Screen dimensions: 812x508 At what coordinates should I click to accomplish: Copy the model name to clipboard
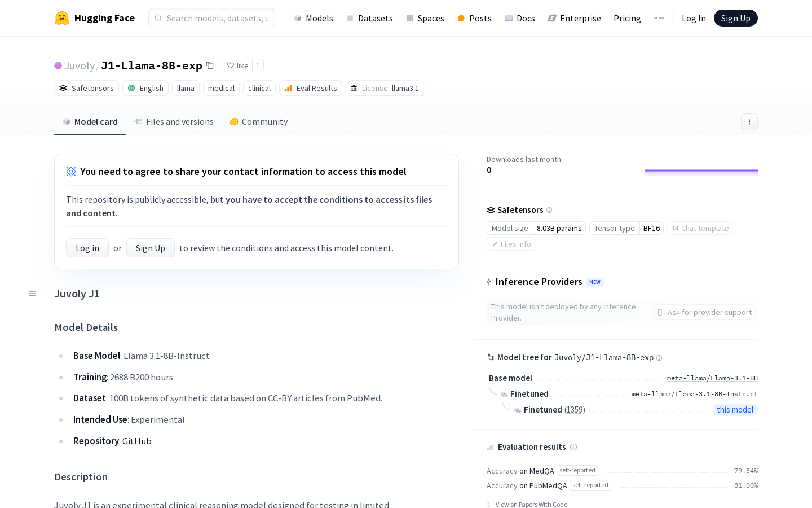pos(210,65)
